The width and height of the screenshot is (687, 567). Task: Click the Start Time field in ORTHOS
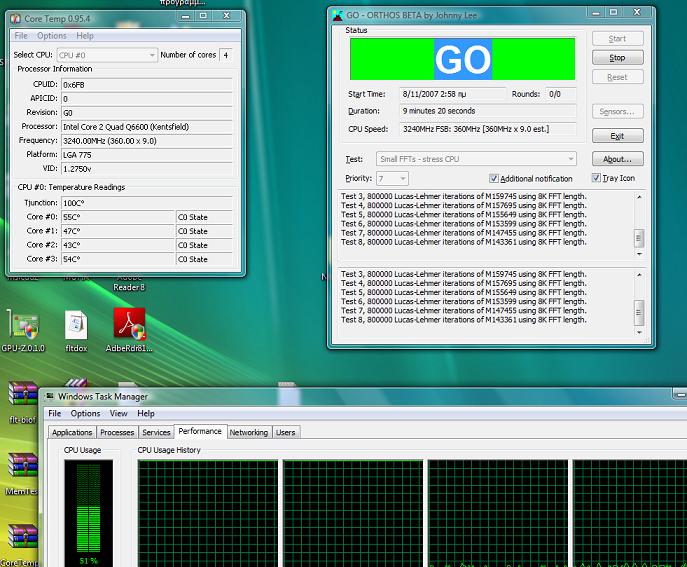coord(453,94)
